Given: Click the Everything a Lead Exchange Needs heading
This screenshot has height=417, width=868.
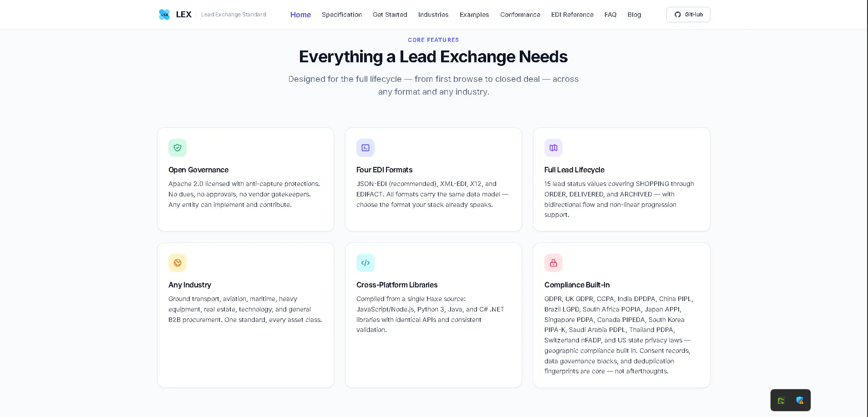Looking at the screenshot, I should tap(433, 57).
